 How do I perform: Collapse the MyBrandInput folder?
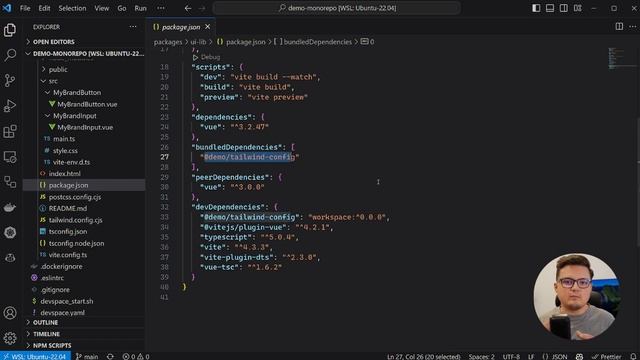[x=75, y=116]
